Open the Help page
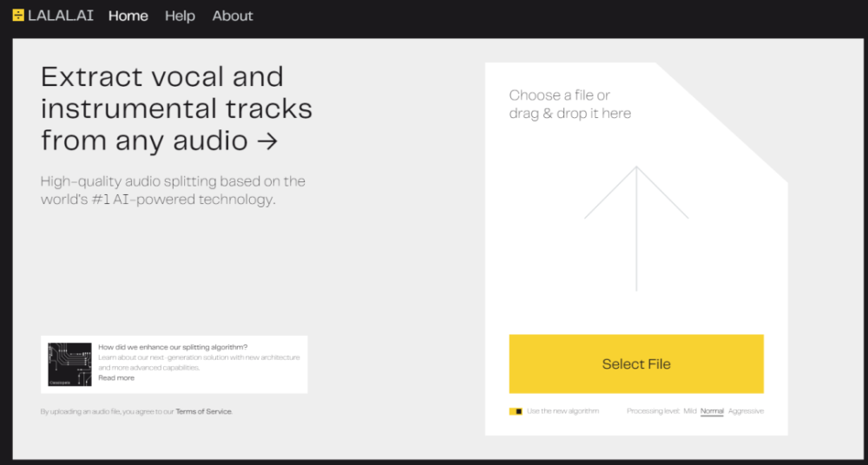868x465 pixels. click(x=180, y=16)
